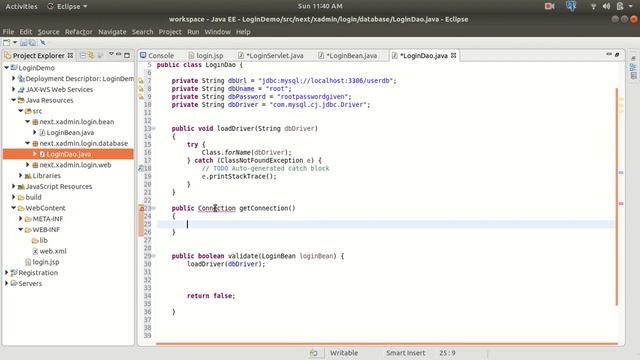This screenshot has width=640, height=360.
Task: Minimize the Project Explorer panel
Action: click(x=119, y=54)
